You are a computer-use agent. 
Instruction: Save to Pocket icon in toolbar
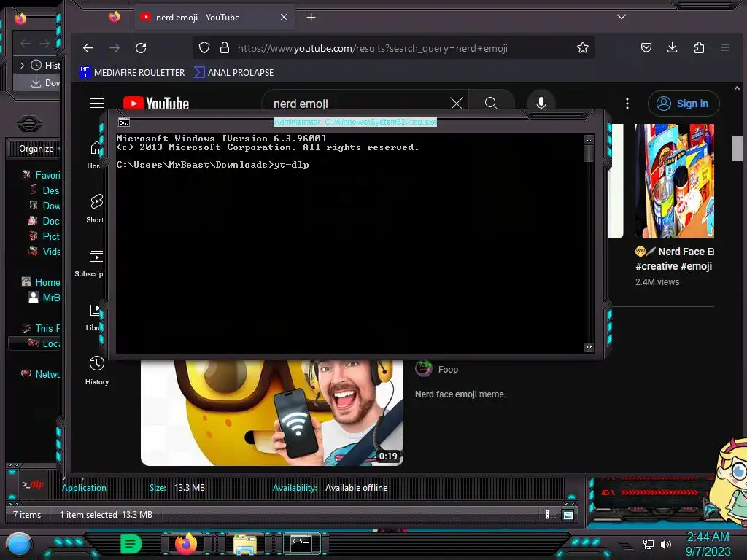click(x=646, y=47)
